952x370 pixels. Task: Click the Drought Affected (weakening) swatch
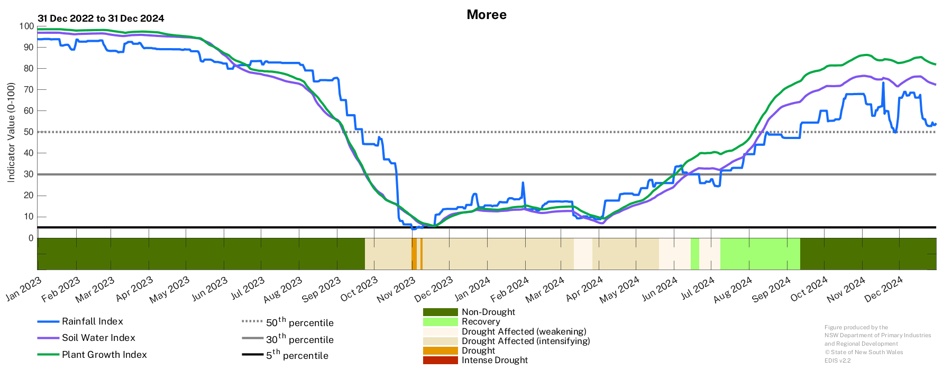coord(440,331)
